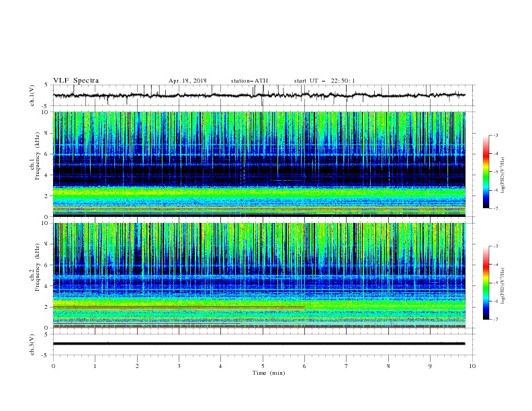Click time axis tick label '7'
Screen dimensions: 532x411
(347, 366)
